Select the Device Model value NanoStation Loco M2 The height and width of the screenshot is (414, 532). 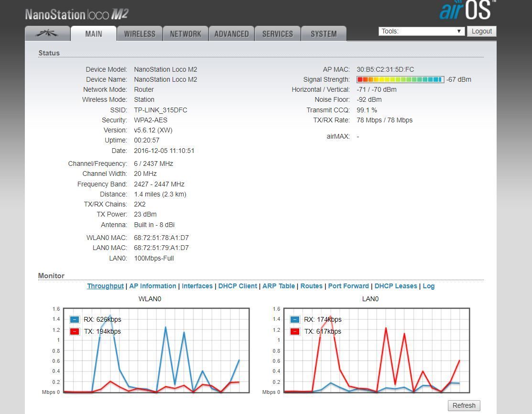(165, 70)
